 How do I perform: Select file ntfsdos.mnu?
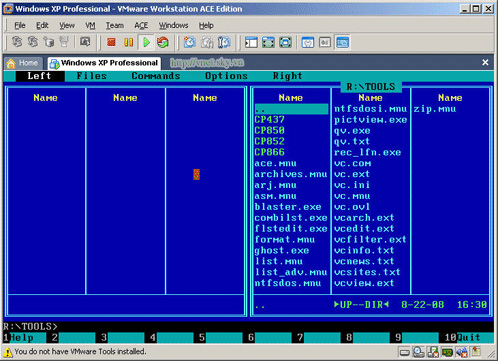click(288, 283)
